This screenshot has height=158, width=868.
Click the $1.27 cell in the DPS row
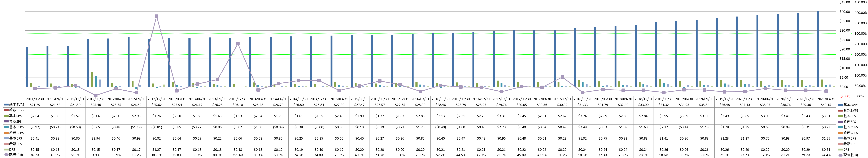click(x=157, y=149)
